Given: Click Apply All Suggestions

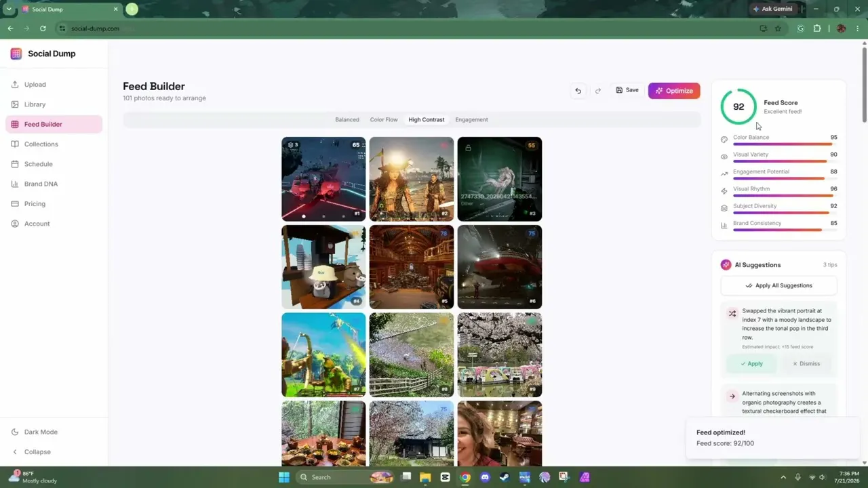Looking at the screenshot, I should [778, 285].
